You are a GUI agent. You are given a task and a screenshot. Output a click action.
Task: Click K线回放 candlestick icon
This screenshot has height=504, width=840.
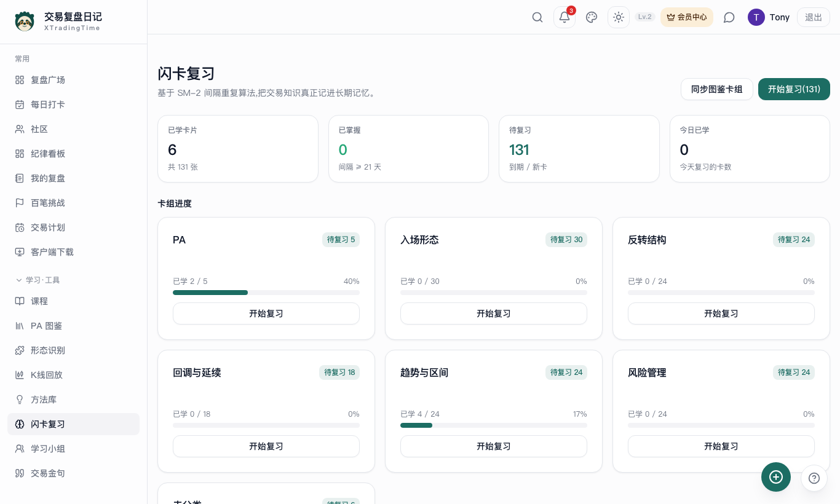click(20, 375)
